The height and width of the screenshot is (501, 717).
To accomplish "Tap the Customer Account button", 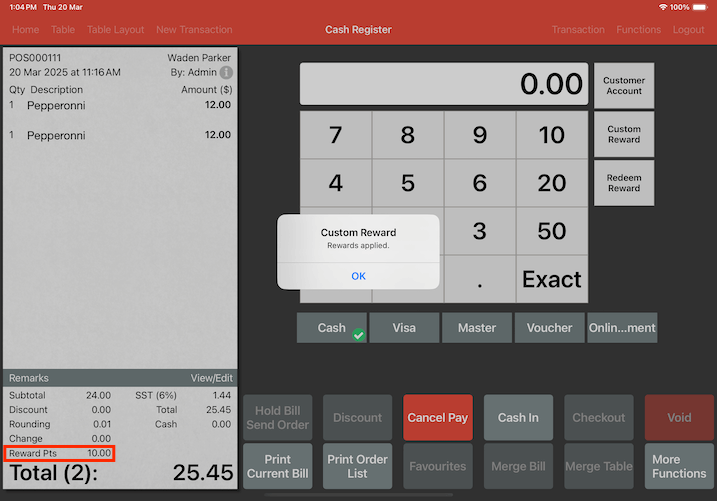I will tap(624, 86).
